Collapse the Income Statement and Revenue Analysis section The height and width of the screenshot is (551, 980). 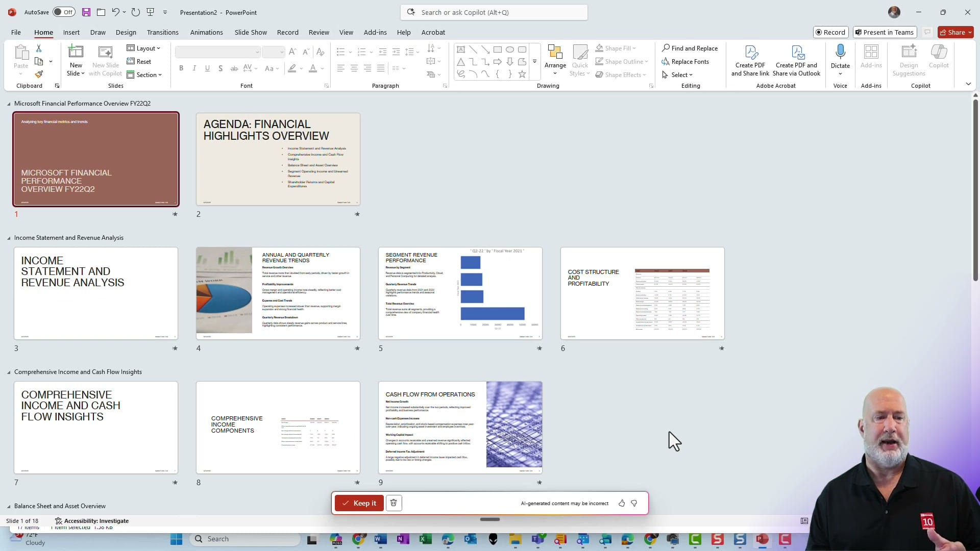8,237
